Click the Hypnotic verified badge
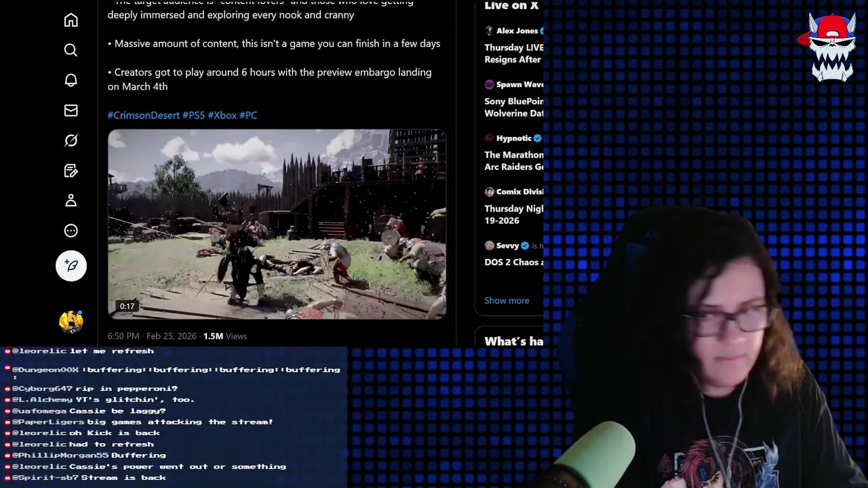The image size is (868, 488). [x=538, y=138]
